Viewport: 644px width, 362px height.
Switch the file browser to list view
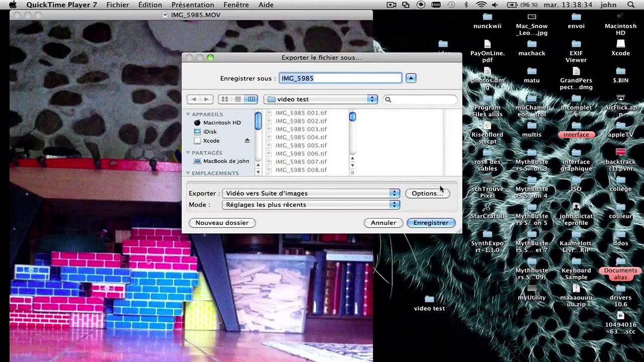(x=238, y=100)
